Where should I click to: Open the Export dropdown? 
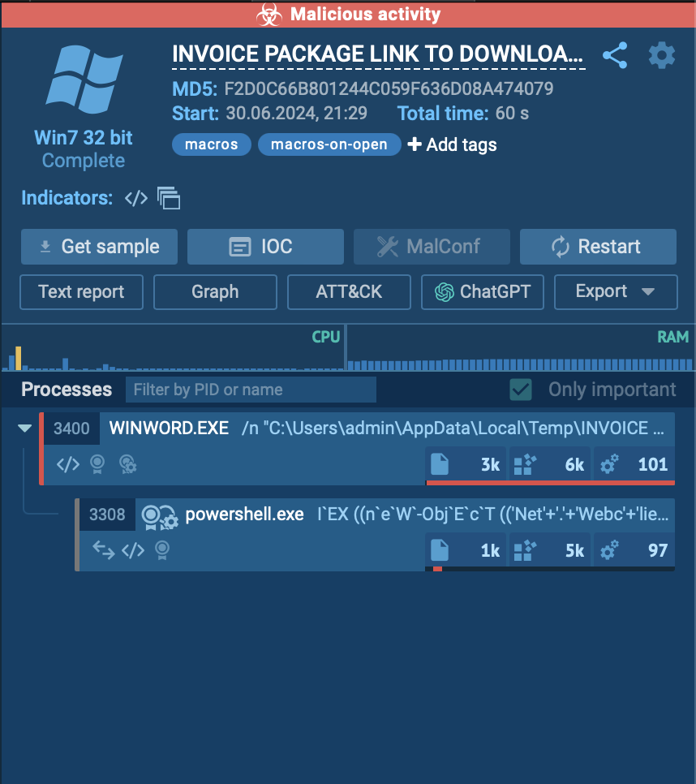(616, 291)
